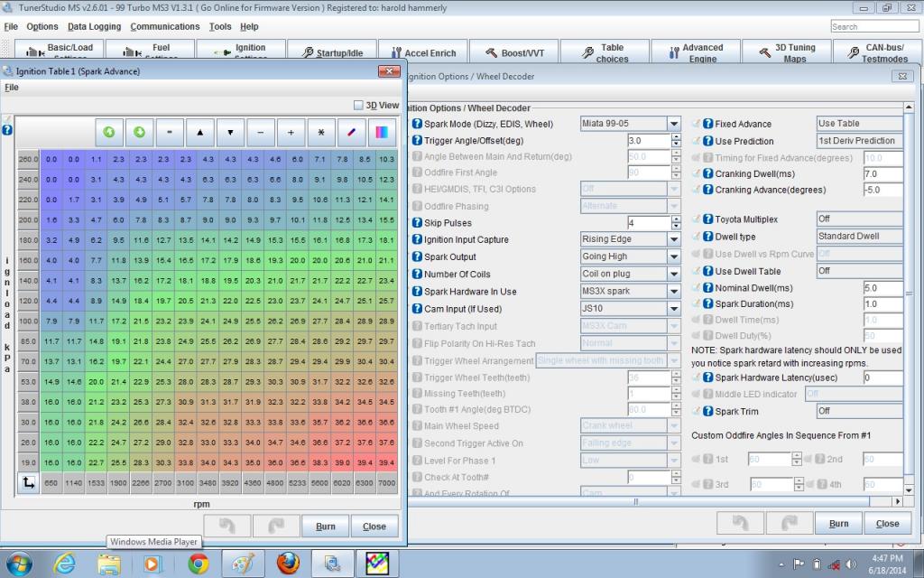Image resolution: width=924 pixels, height=578 pixels.
Task: Click the interpolate pen icon in the table toolbar
Action: [x=352, y=132]
